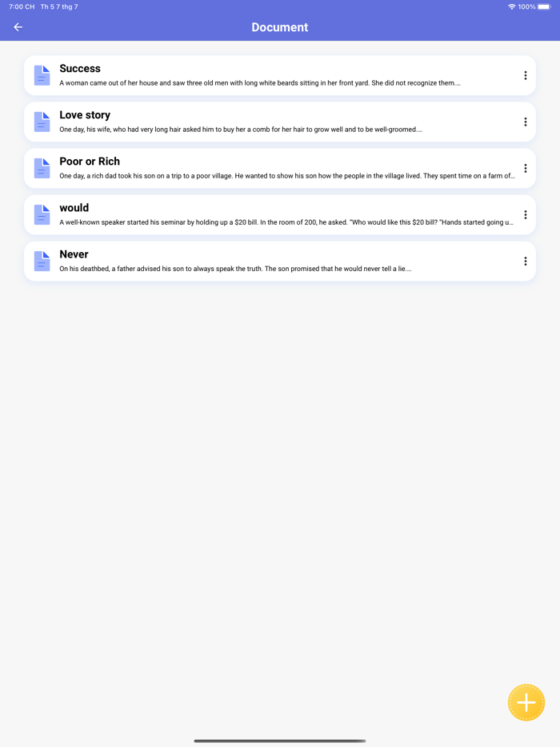
Task: Tap the yellow plus button to add a document
Action: click(526, 701)
